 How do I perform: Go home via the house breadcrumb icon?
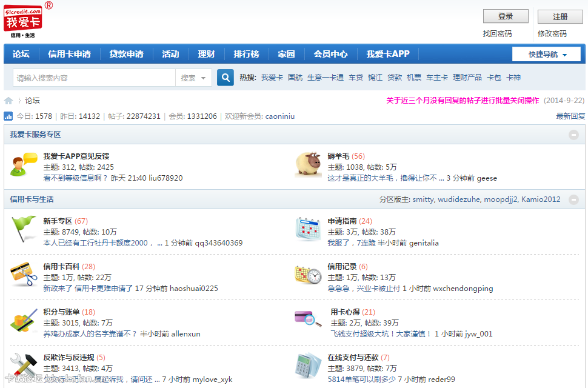point(8,101)
